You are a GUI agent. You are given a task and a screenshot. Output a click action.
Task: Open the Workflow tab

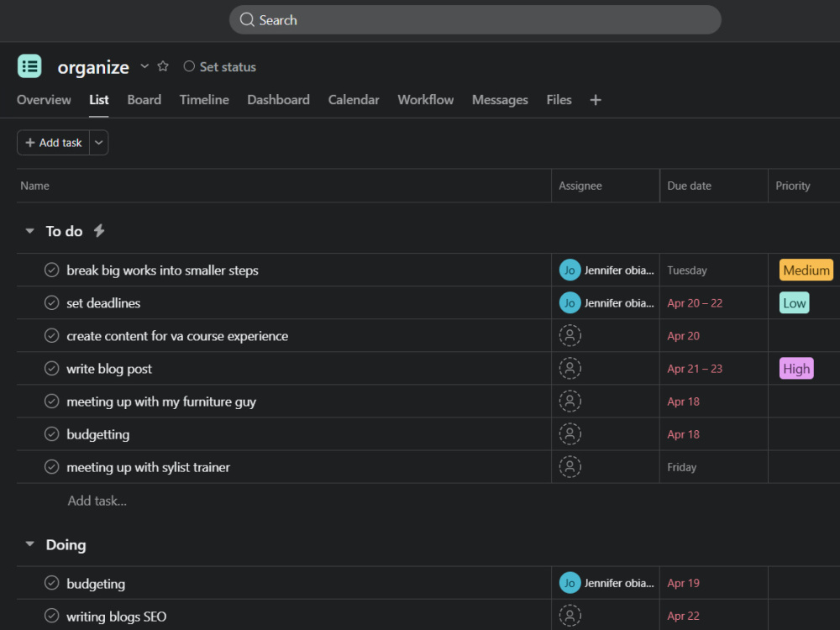[425, 100]
